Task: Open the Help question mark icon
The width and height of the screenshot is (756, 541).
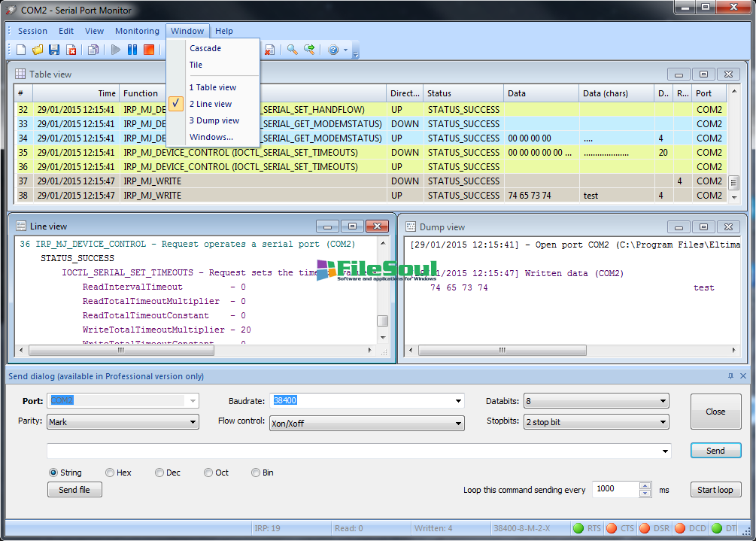Action: click(x=332, y=50)
